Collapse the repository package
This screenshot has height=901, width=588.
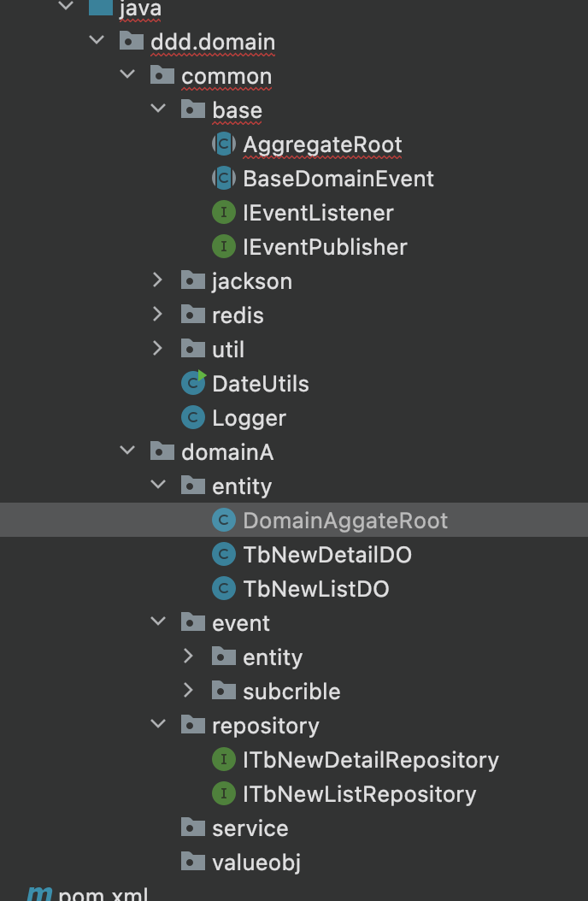(x=157, y=725)
